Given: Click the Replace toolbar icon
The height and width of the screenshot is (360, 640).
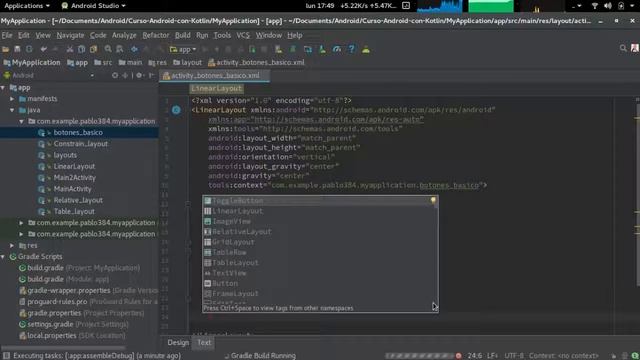Looking at the screenshot, I should click(120, 49).
